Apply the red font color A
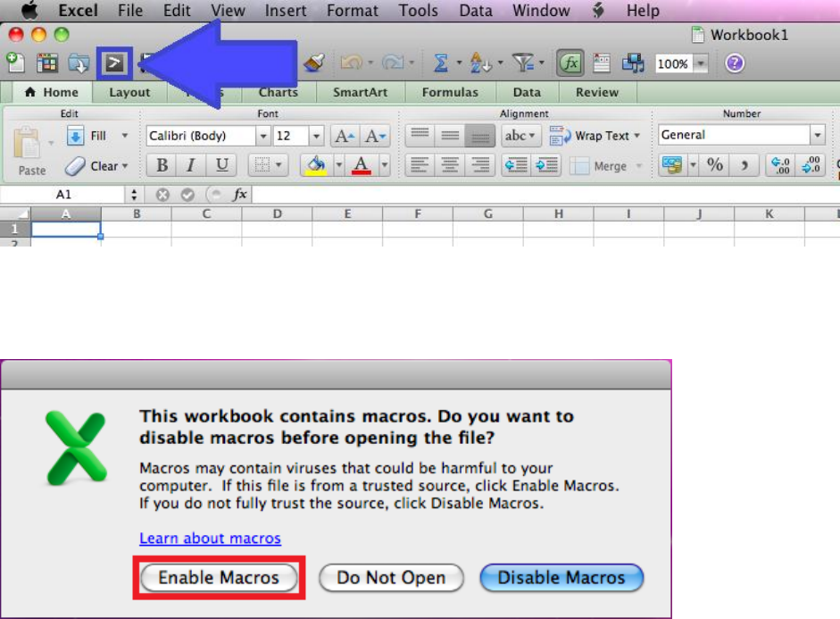Image resolution: width=840 pixels, height=619 pixels. click(x=362, y=165)
